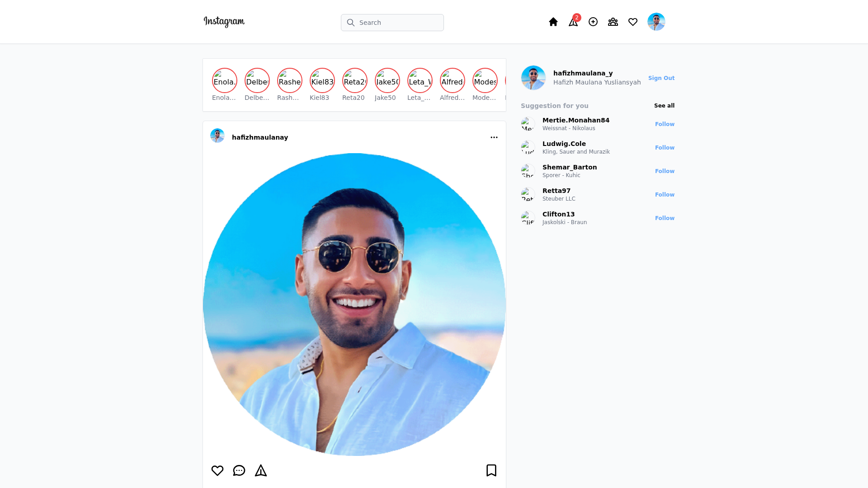The image size is (868, 488).
Task: Open hafizhmaulanay's profile from the post header
Action: click(x=260, y=137)
